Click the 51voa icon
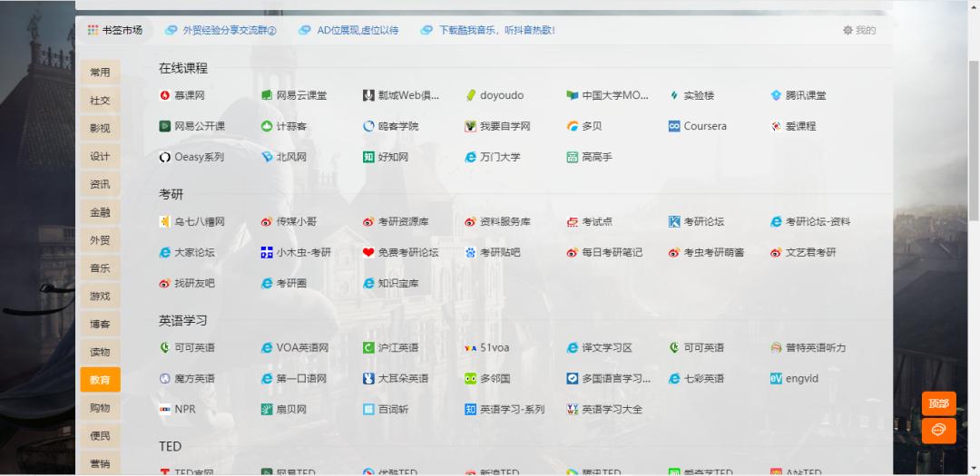980x476 pixels. coord(471,348)
